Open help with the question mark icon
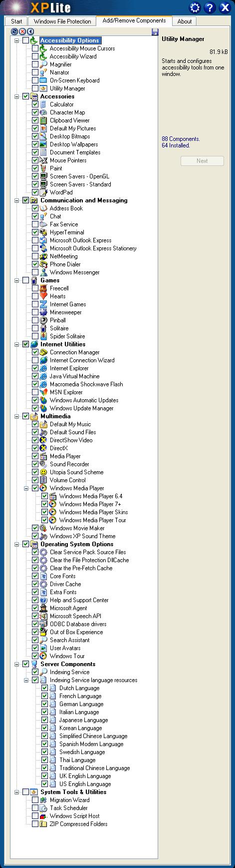The height and width of the screenshot is (868, 235). coord(210,7)
